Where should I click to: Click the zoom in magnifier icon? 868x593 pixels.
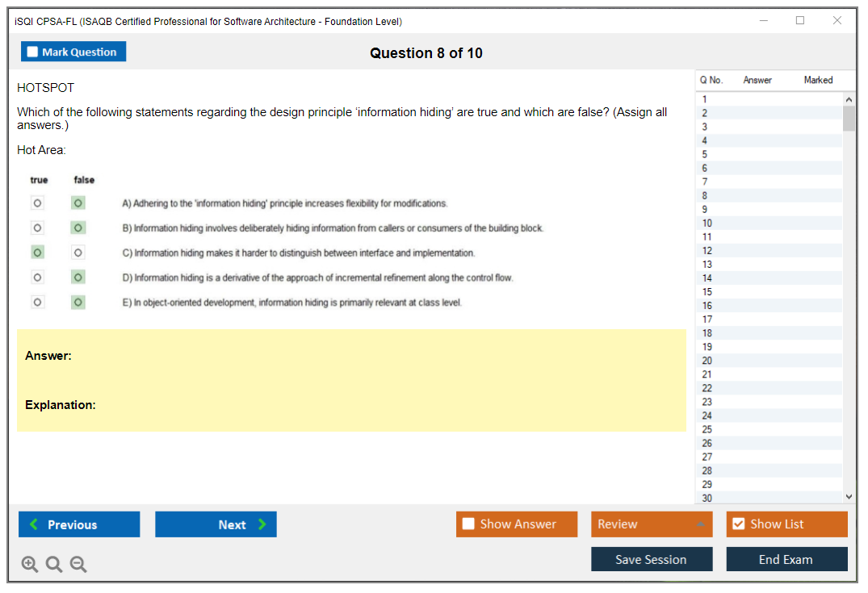(x=30, y=565)
